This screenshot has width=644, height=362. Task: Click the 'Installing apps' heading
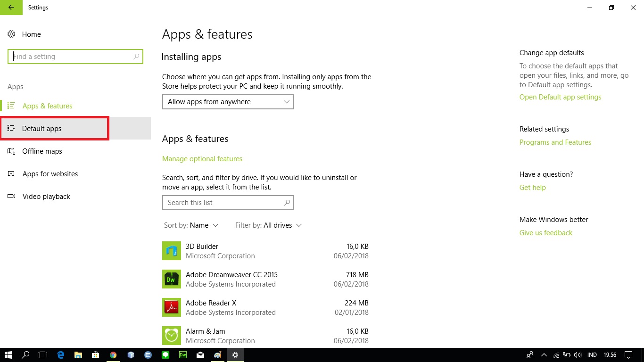191,57
